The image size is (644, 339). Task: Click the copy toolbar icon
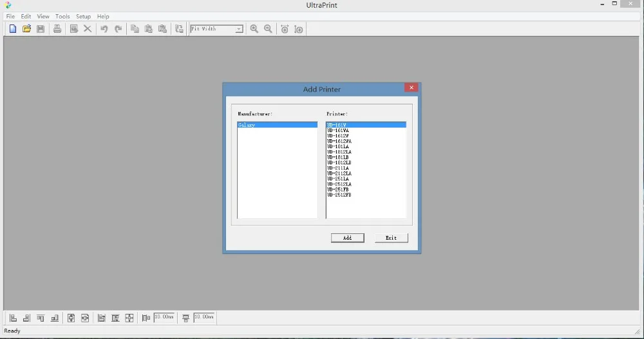(135, 29)
